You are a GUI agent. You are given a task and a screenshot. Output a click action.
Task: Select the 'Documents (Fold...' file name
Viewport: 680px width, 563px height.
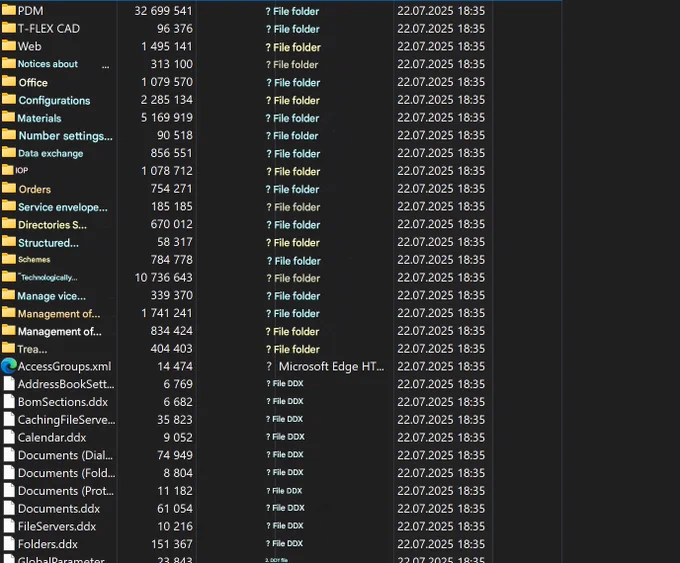coord(66,473)
